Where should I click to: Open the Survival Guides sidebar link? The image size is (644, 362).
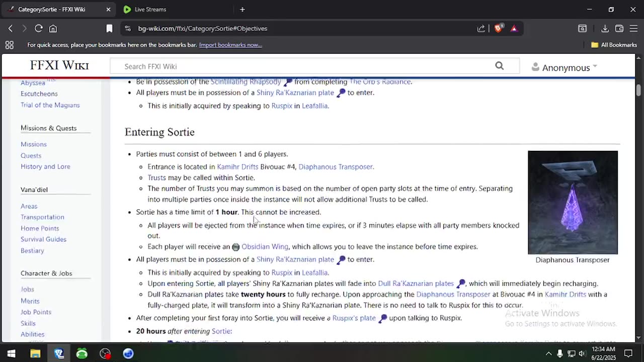(x=43, y=239)
